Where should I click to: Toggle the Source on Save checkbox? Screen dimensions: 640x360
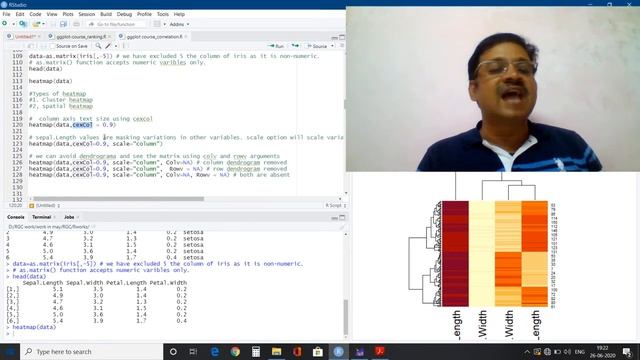[52, 46]
